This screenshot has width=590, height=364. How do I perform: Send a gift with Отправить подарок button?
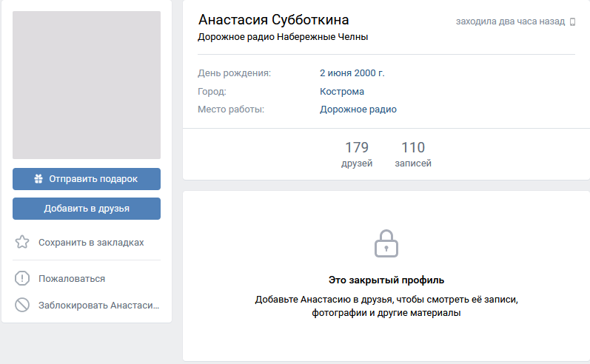[87, 179]
